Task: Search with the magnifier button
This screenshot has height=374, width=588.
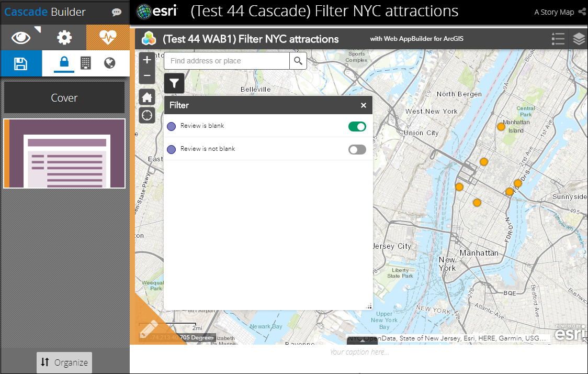Action: point(298,61)
